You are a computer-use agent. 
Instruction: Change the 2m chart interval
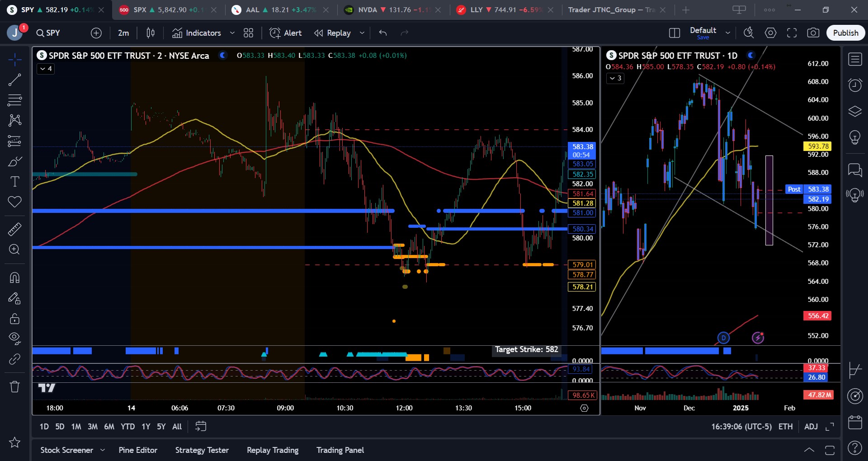pyautogui.click(x=123, y=33)
